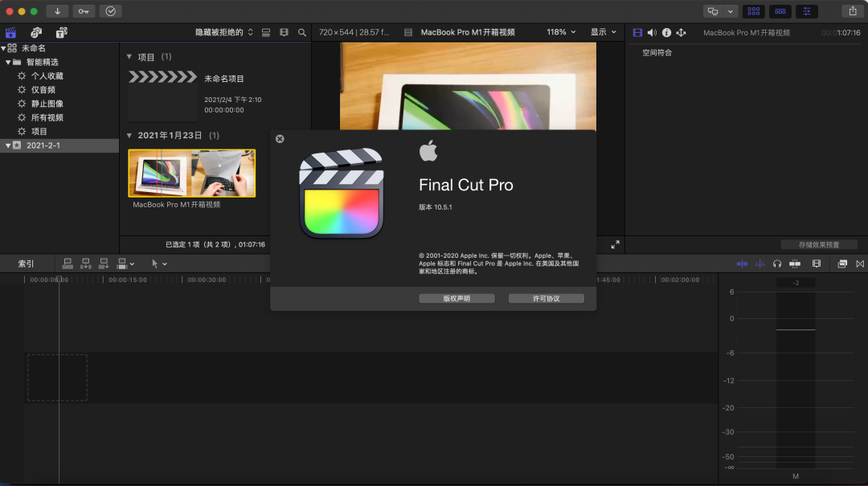
Task: Open the photos and audio sidebar
Action: pos(36,33)
